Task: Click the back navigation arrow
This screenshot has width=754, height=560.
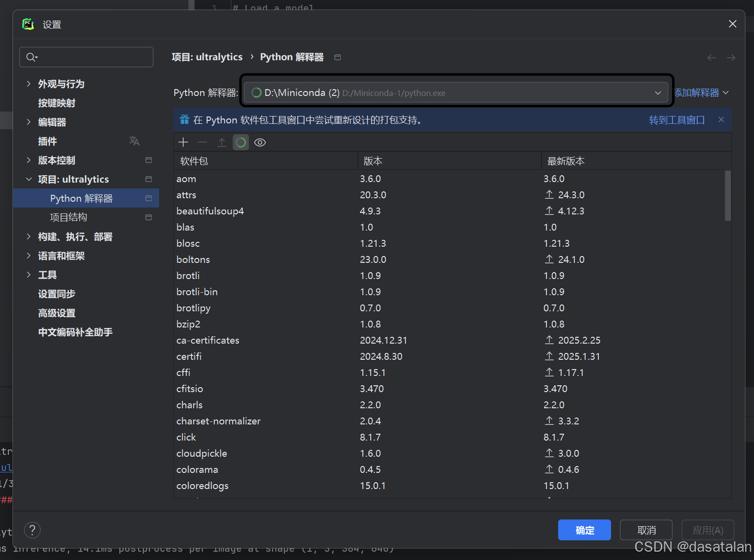Action: click(712, 58)
